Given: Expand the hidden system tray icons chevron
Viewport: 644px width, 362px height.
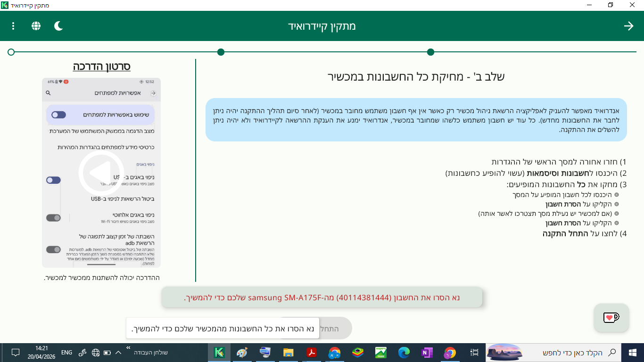Looking at the screenshot, I should click(118, 353).
